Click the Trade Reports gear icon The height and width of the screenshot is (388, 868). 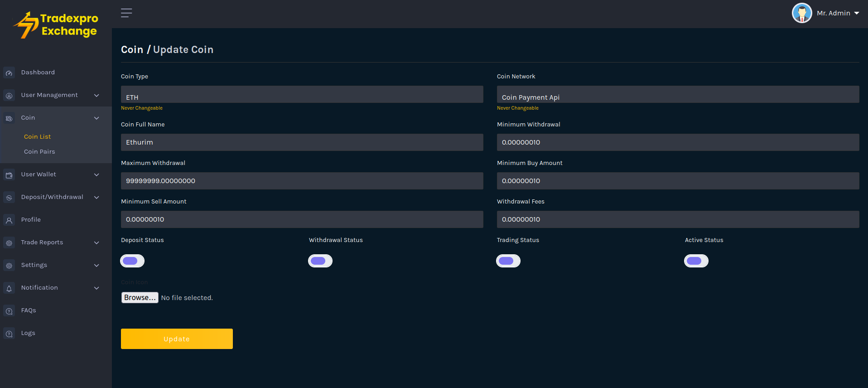click(9, 243)
